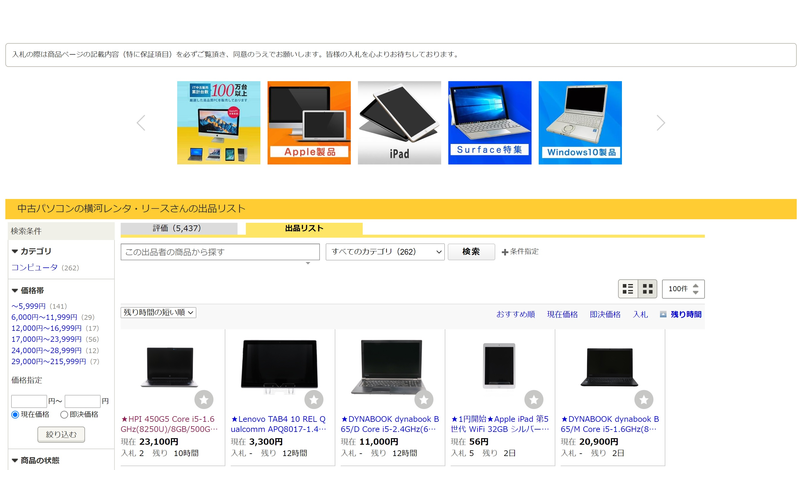Filter by 6,000円～11,999円 price range

pyautogui.click(x=44, y=317)
